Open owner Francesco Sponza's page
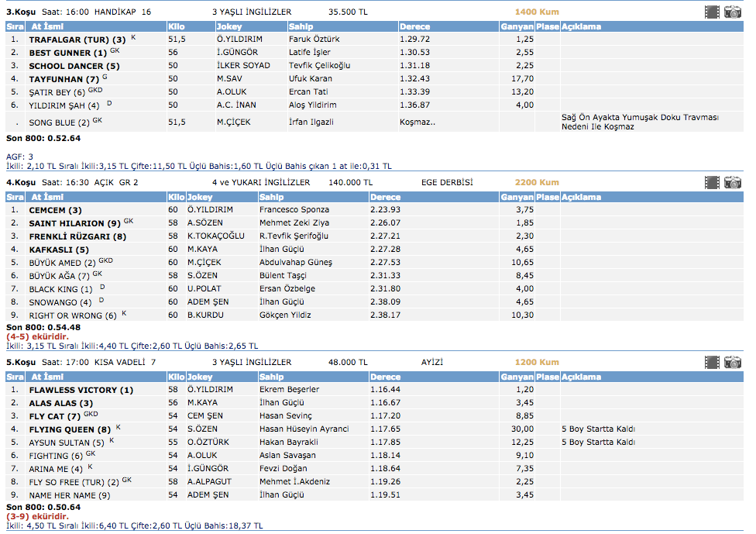Image resolution: width=756 pixels, height=534 pixels. coord(294,210)
